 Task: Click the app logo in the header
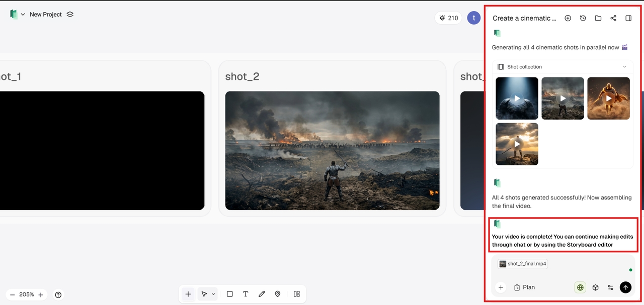tap(14, 14)
